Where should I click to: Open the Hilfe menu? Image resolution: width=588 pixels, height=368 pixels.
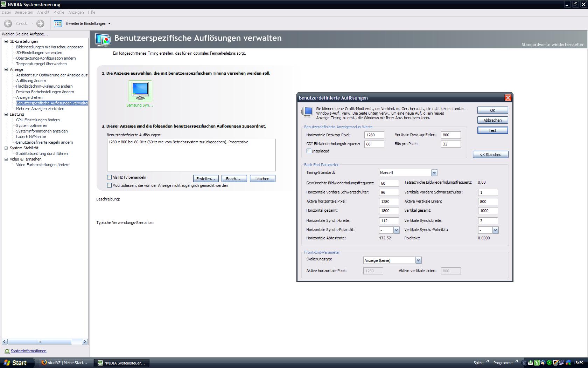pyautogui.click(x=92, y=12)
